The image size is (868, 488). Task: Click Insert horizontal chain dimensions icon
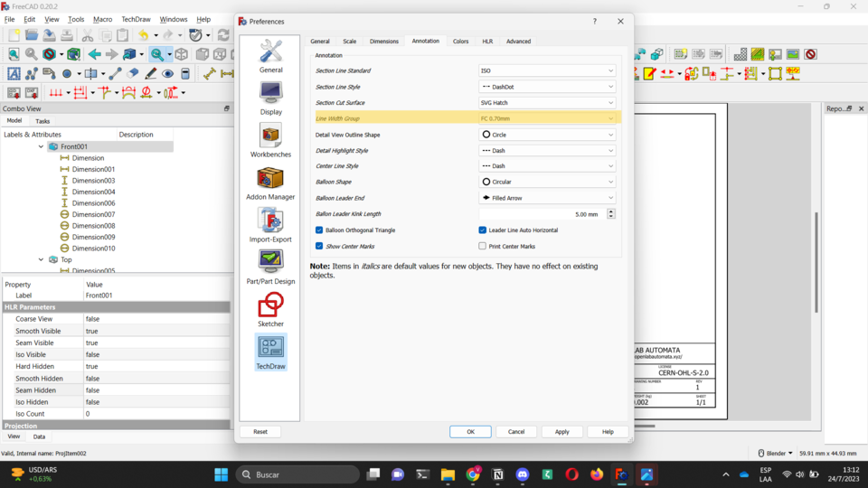point(56,92)
